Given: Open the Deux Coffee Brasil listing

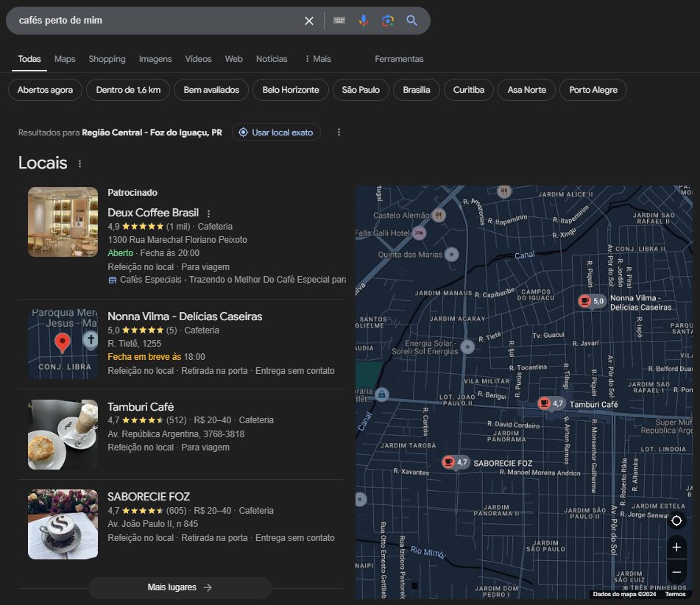Looking at the screenshot, I should (x=153, y=213).
